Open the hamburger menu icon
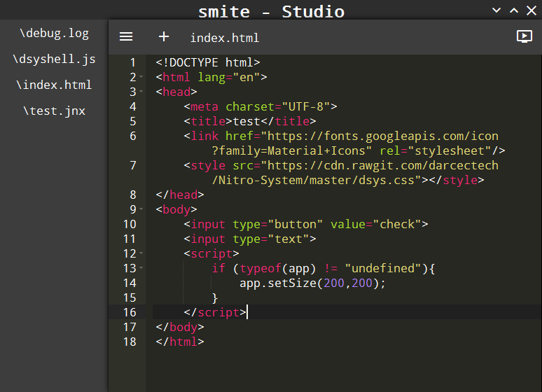 click(x=126, y=36)
